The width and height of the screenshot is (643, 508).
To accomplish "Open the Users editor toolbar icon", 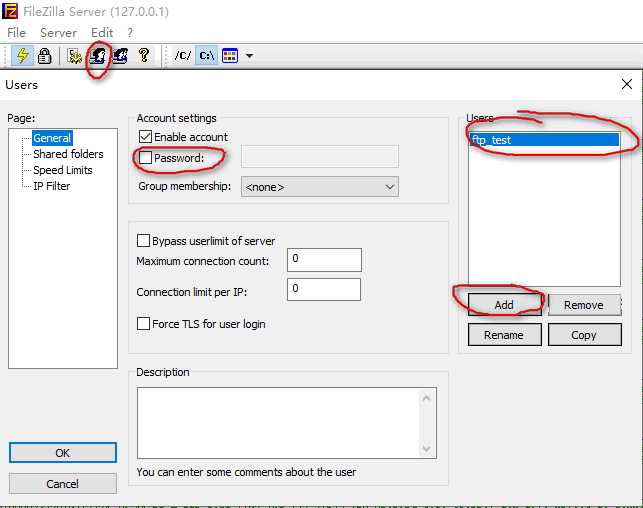I will [x=98, y=55].
